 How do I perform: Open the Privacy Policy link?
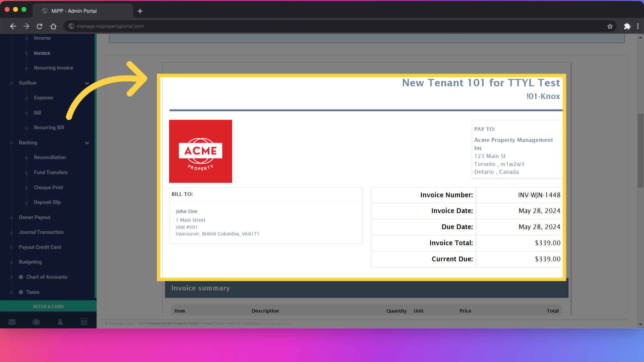tap(212, 323)
